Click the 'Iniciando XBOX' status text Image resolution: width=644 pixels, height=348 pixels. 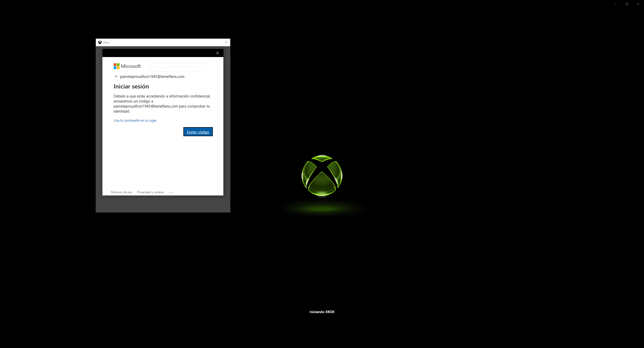coord(322,312)
